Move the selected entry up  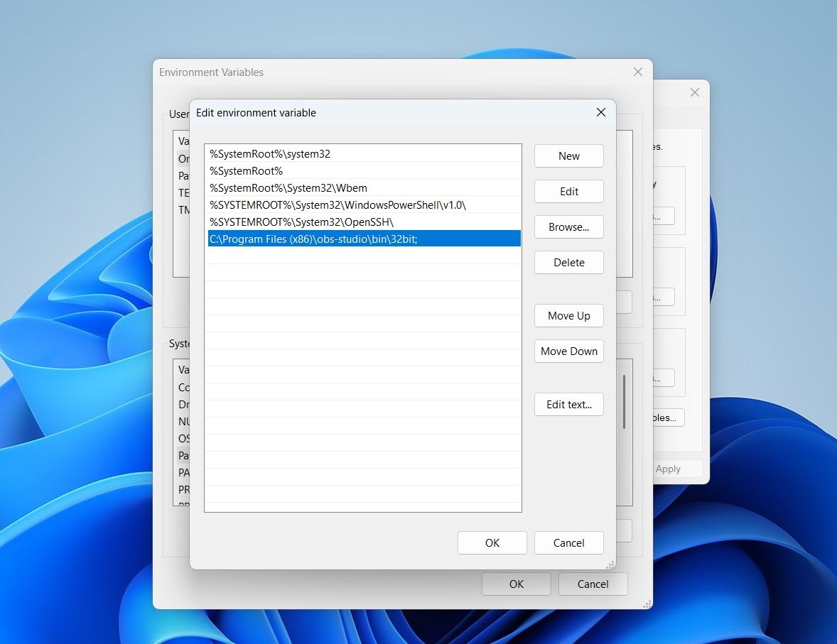click(x=568, y=316)
